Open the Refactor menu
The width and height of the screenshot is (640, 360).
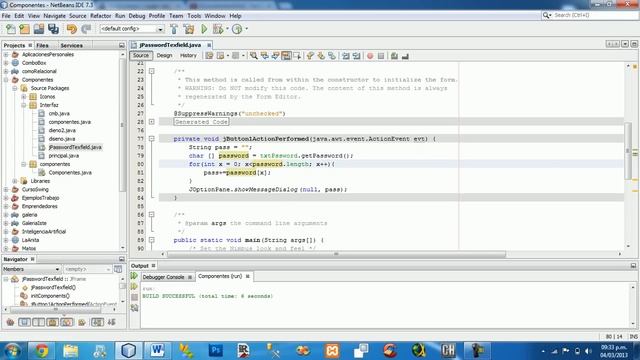point(100,16)
